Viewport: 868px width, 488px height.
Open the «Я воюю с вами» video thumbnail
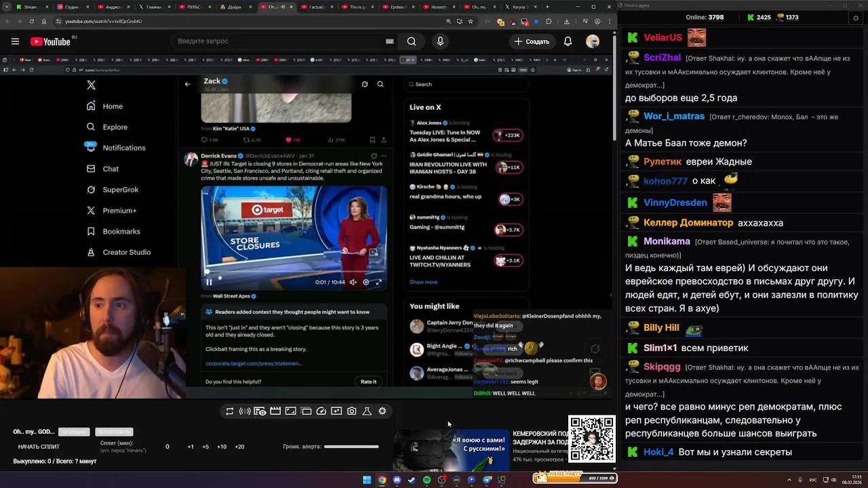[x=451, y=449]
